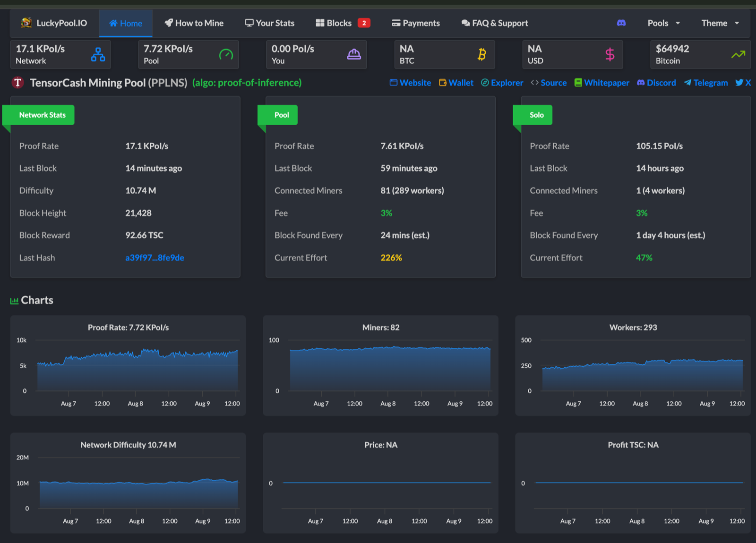
Task: Open the Discord link next to Whitepaper
Action: 656,83
